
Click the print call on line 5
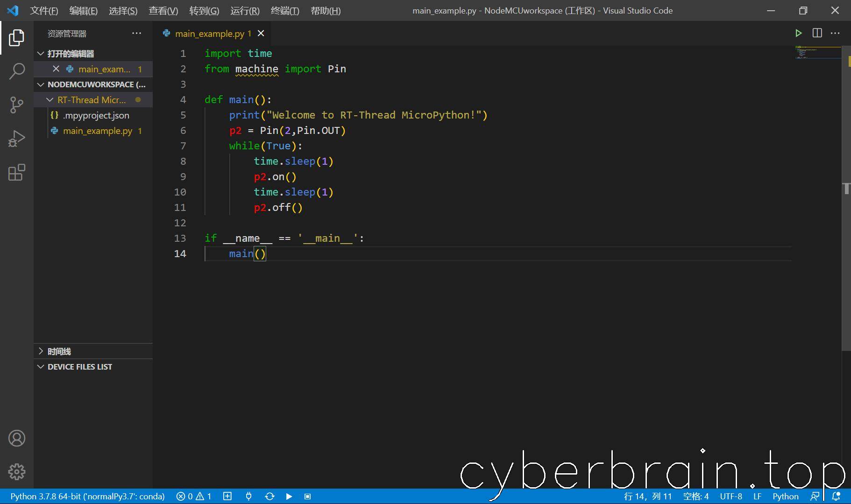pos(244,115)
